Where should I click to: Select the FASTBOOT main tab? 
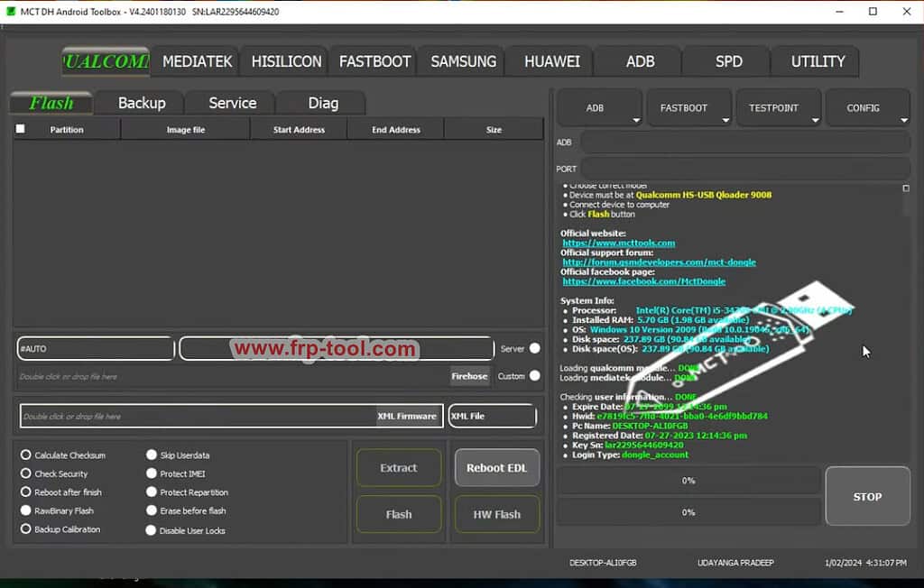(x=374, y=62)
